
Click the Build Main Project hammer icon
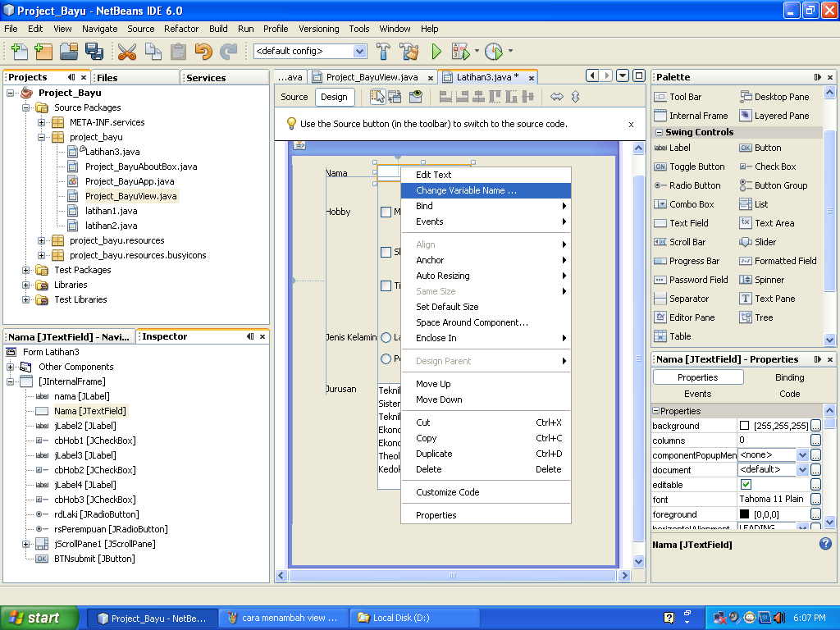(383, 52)
